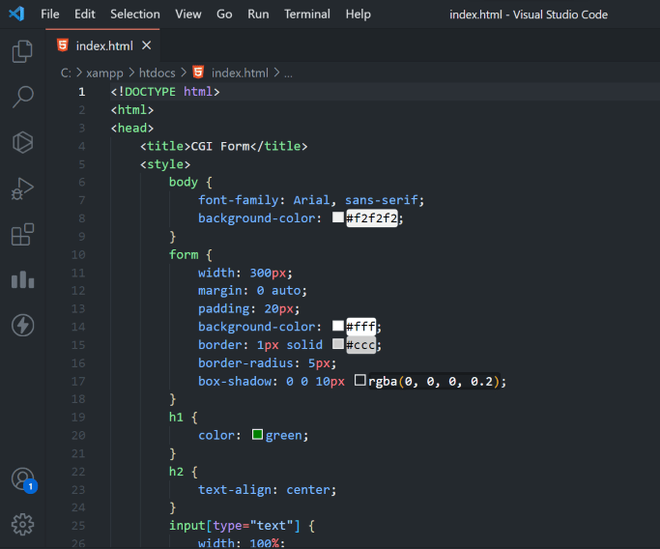Open the bar chart icon panel
This screenshot has width=660, height=549.
(x=22, y=280)
